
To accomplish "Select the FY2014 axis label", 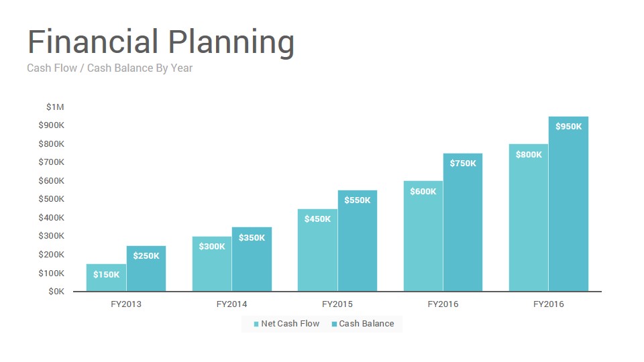I will (x=231, y=304).
